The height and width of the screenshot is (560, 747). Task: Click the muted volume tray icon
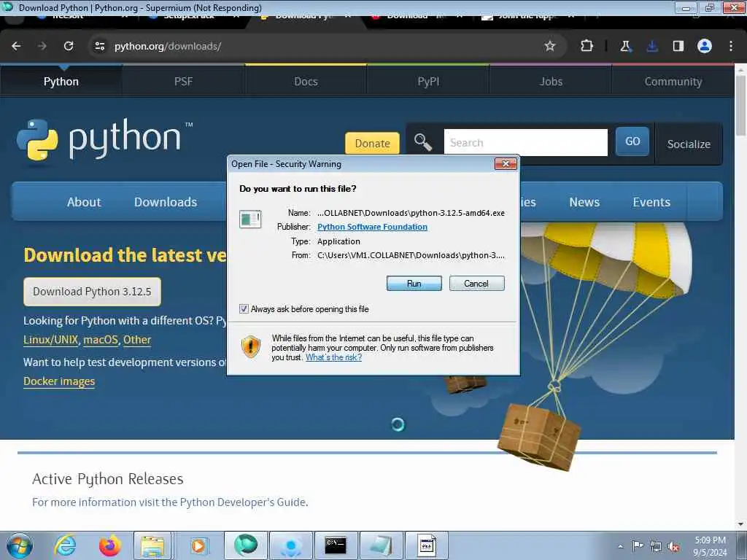(x=673, y=547)
